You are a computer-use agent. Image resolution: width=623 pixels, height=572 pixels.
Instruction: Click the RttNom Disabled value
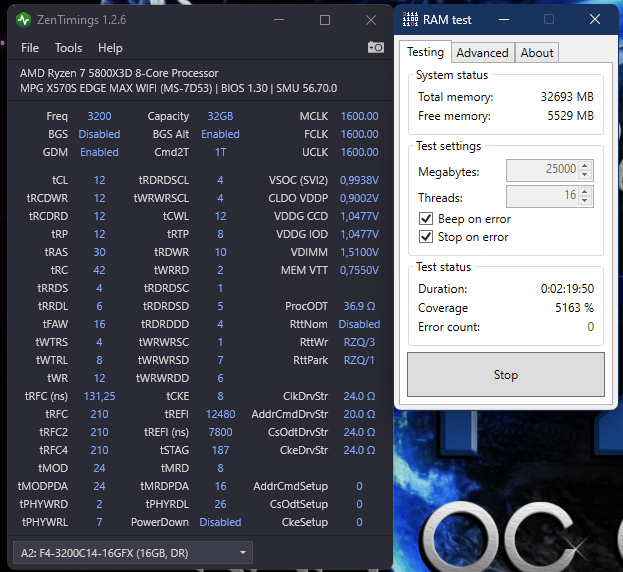point(359,324)
